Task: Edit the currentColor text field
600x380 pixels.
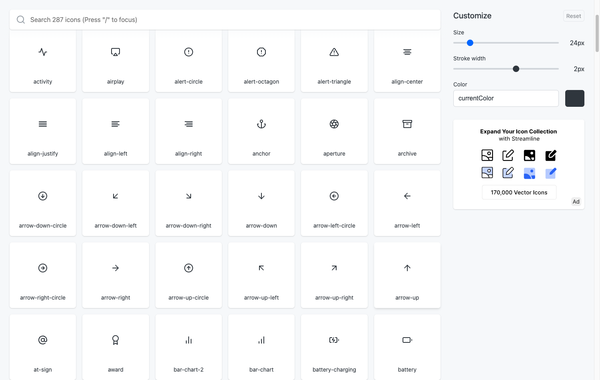Action: [x=505, y=98]
